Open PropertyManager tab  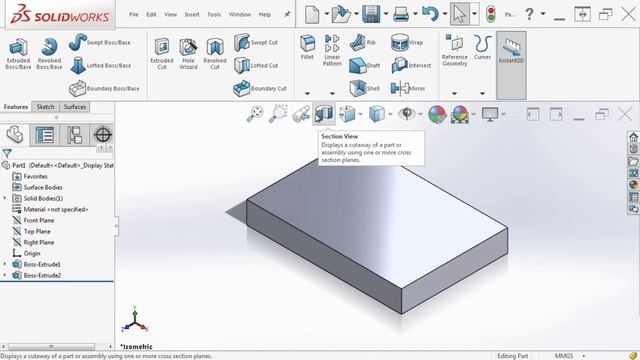[x=44, y=135]
